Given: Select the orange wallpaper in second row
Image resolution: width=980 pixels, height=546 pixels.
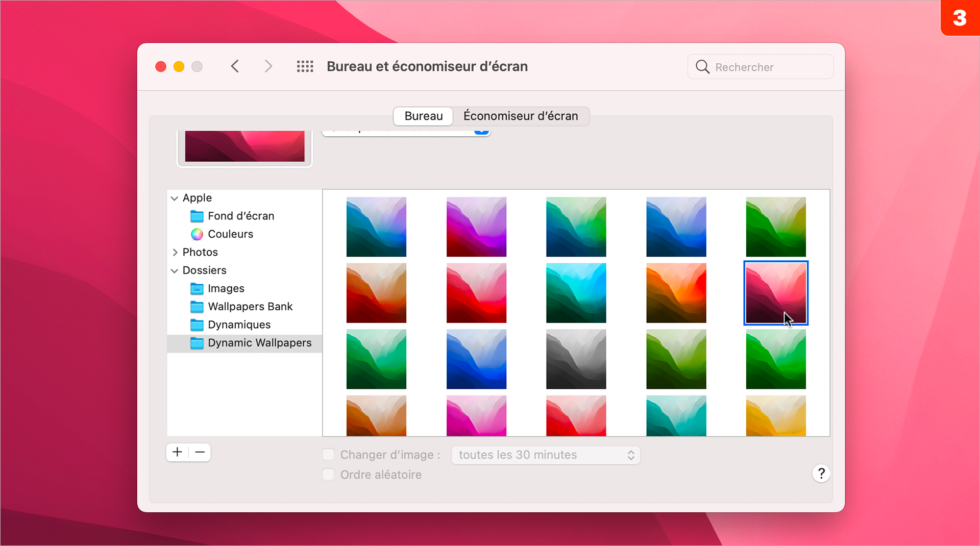Looking at the screenshot, I should point(676,293).
